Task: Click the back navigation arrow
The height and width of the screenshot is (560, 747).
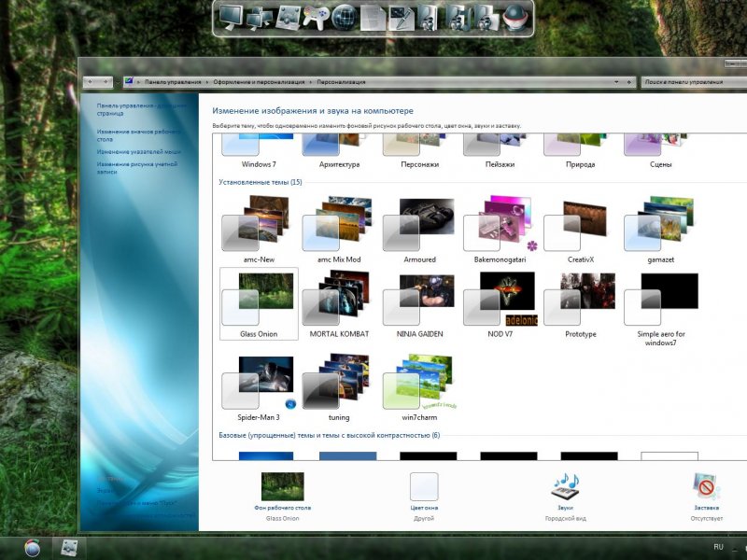Action: [x=91, y=82]
